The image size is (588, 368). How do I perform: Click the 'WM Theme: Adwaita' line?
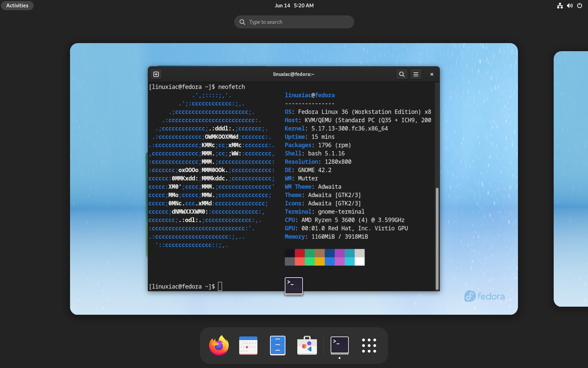[313, 187]
